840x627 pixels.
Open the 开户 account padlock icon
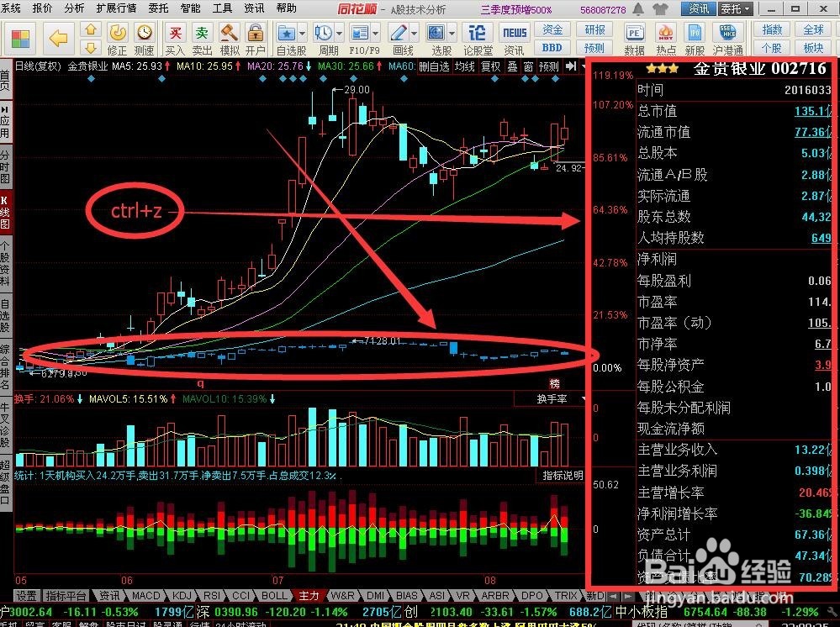(256, 40)
